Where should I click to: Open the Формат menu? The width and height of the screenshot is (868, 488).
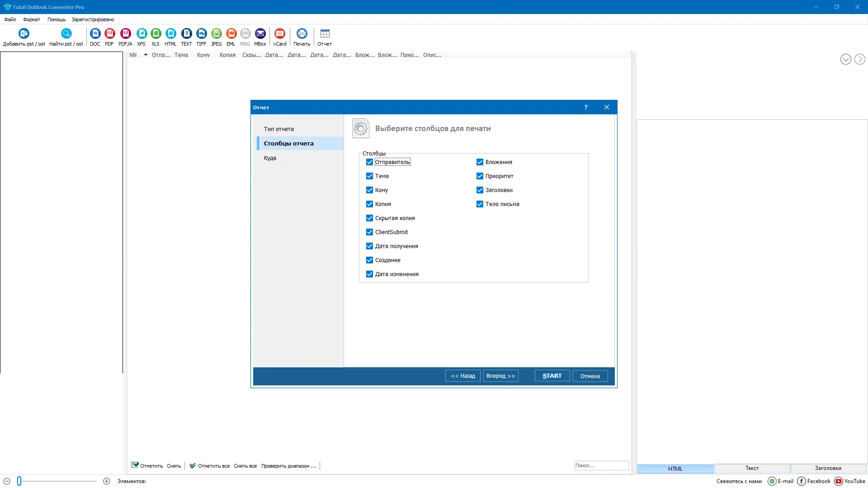[x=32, y=19]
